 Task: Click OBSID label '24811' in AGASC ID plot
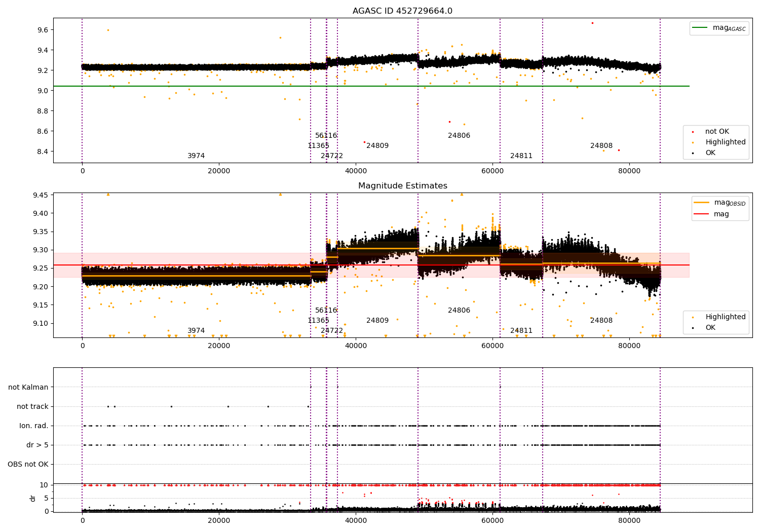tap(521, 156)
